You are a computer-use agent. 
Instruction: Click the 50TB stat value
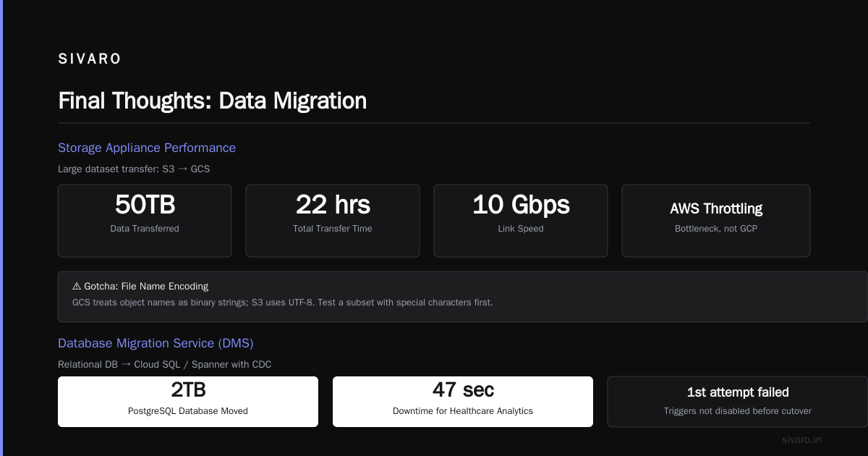click(x=145, y=205)
